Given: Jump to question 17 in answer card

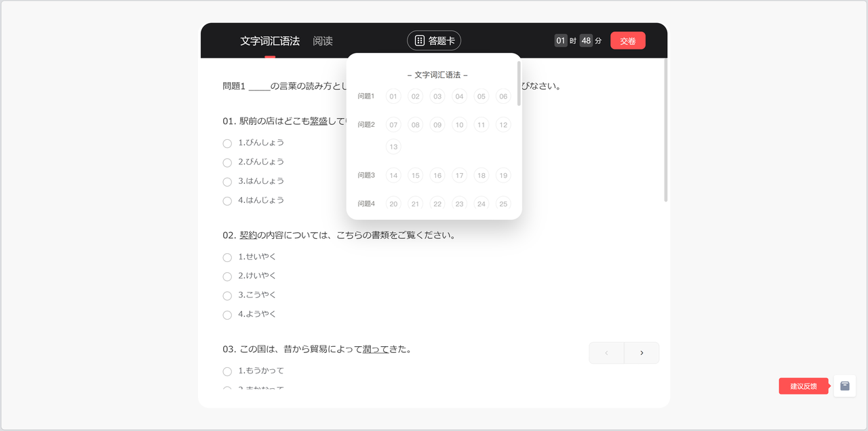Looking at the screenshot, I should coord(460,175).
